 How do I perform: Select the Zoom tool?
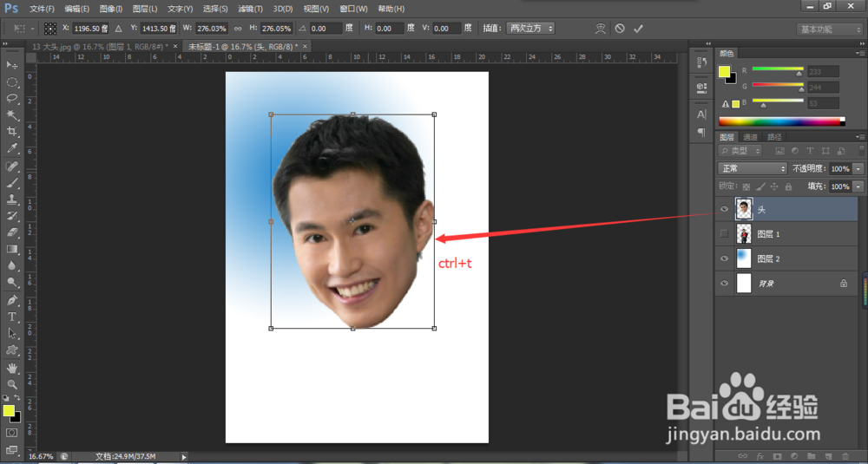(11, 384)
